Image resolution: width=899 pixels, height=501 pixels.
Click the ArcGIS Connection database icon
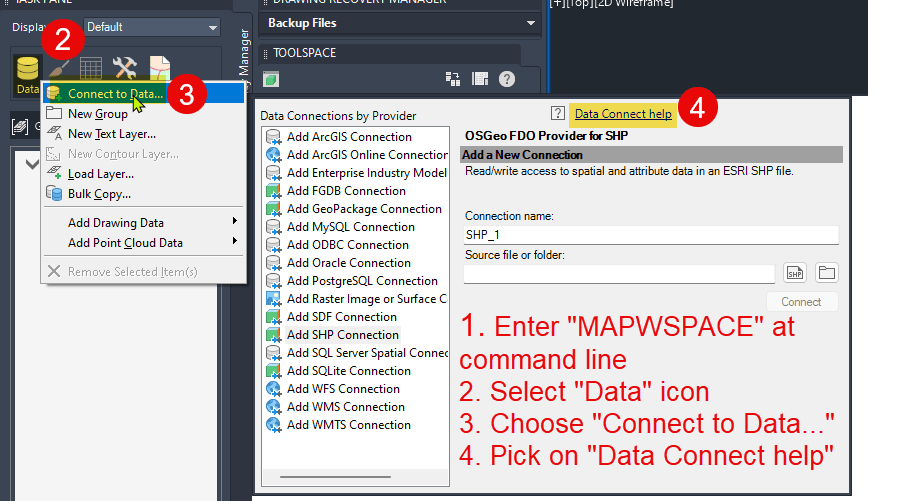pos(273,137)
